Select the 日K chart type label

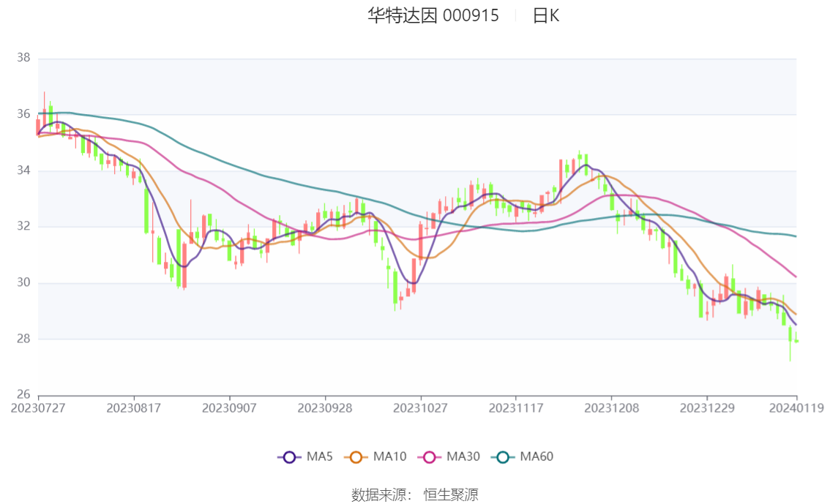(x=545, y=15)
